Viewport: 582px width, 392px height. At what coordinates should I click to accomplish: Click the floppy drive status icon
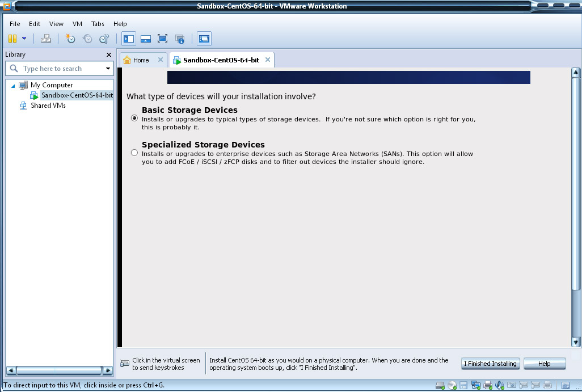tap(463, 385)
